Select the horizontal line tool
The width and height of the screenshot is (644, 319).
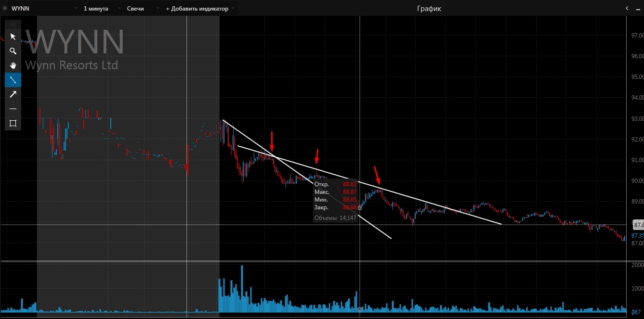(x=13, y=109)
